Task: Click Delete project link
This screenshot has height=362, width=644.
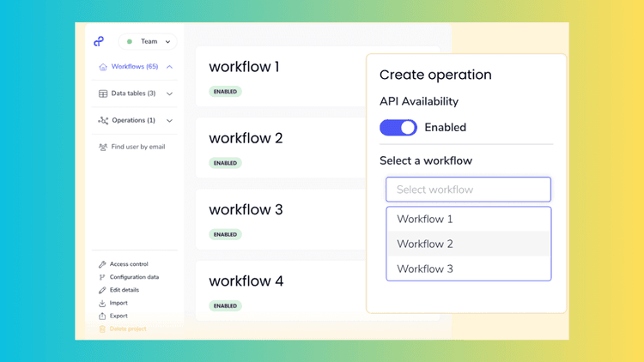Action: [x=128, y=329]
